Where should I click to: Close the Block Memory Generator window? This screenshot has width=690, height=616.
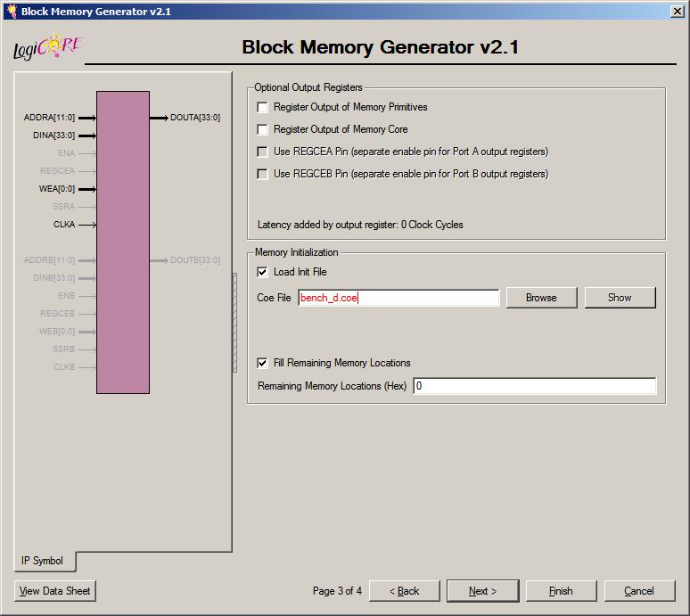[677, 12]
